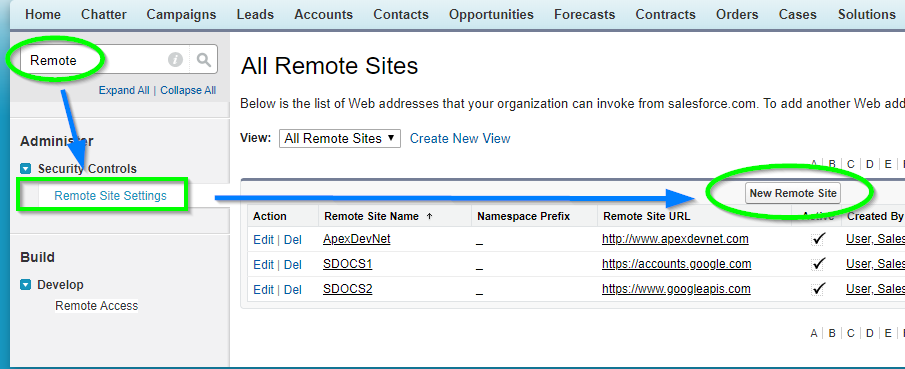Filter by letter A in bottom alphabet bar

pos(814,333)
